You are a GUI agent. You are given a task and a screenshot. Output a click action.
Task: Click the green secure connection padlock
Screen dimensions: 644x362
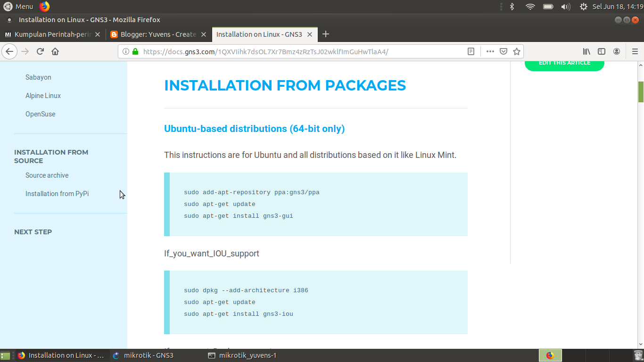point(135,51)
